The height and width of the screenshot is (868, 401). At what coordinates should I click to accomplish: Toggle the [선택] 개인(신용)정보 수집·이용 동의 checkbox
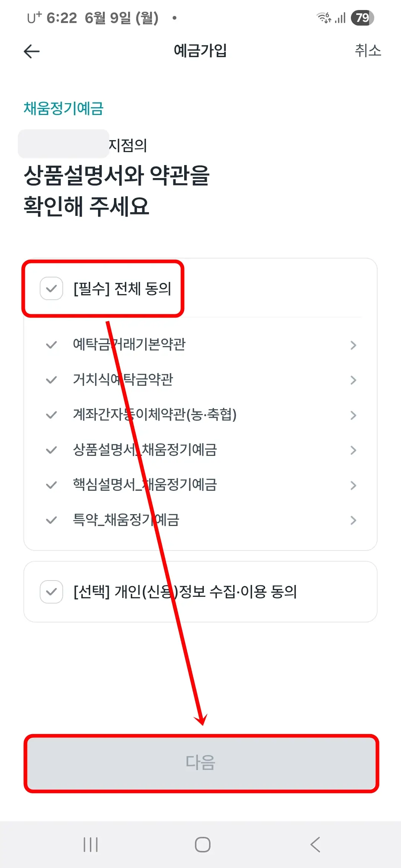(x=51, y=591)
